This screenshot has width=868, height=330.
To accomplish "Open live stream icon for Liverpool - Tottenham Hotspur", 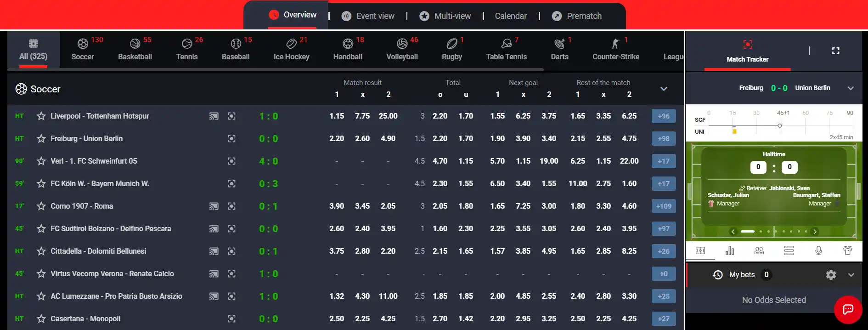I will [x=214, y=116].
